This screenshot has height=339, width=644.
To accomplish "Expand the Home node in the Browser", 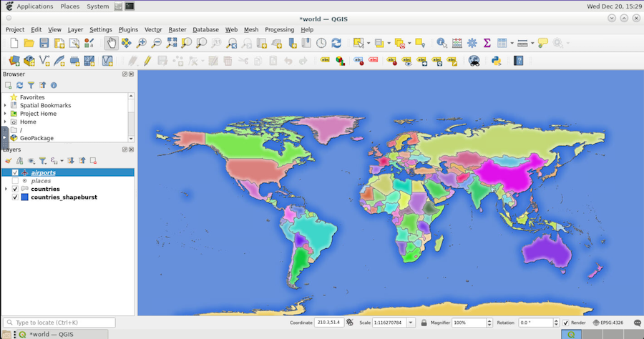I will pos(5,122).
